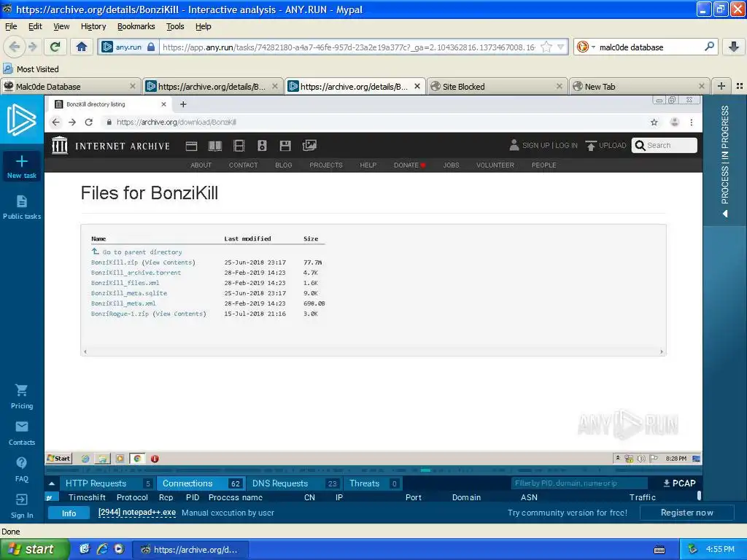Open the Internet Archive video icon
747x560 pixels.
pos(239,146)
